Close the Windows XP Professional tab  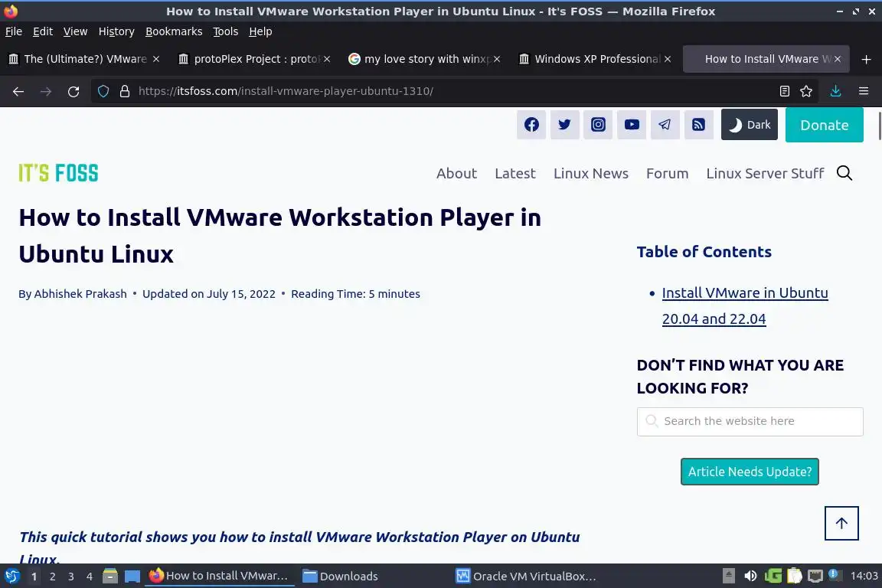coord(667,59)
